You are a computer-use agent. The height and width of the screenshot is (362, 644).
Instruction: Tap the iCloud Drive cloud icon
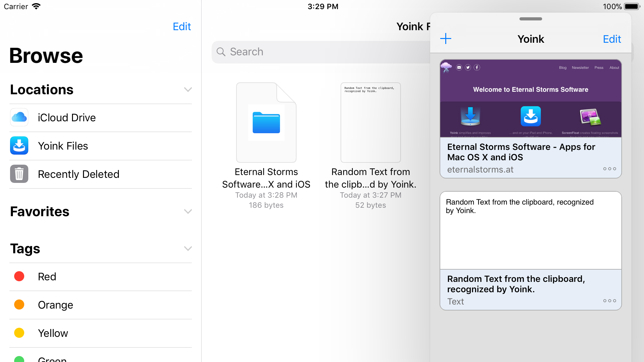coord(19,117)
